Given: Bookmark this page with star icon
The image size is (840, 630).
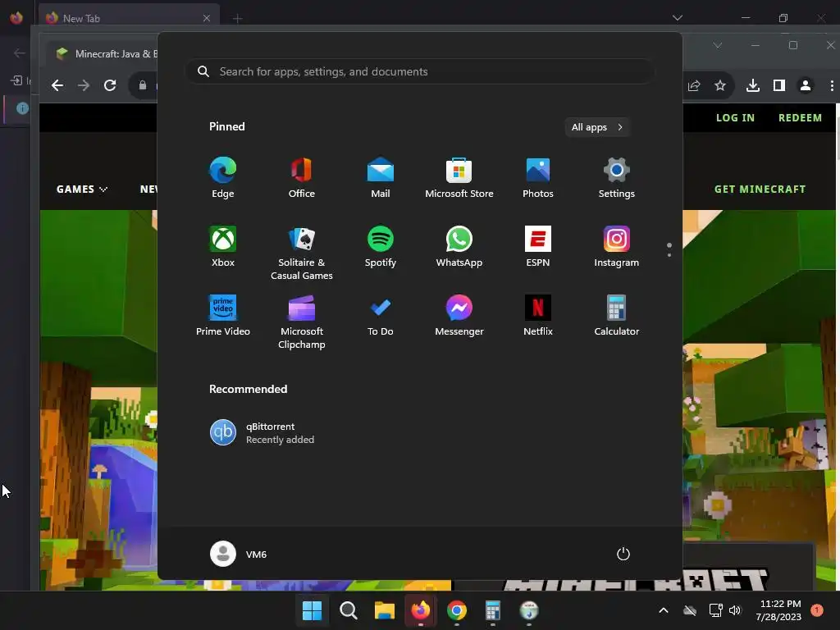Looking at the screenshot, I should 720,85.
